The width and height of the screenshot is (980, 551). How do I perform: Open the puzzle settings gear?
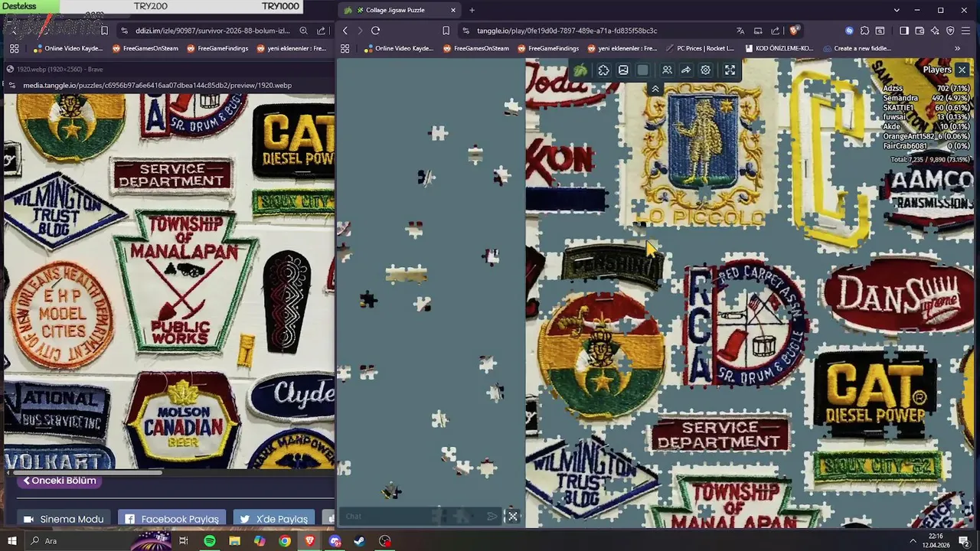click(706, 70)
